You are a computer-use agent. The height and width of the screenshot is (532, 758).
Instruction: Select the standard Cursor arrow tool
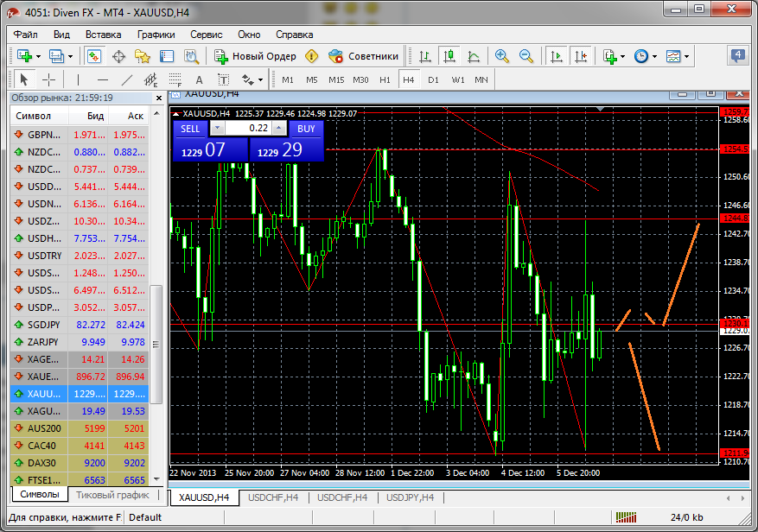click(24, 79)
